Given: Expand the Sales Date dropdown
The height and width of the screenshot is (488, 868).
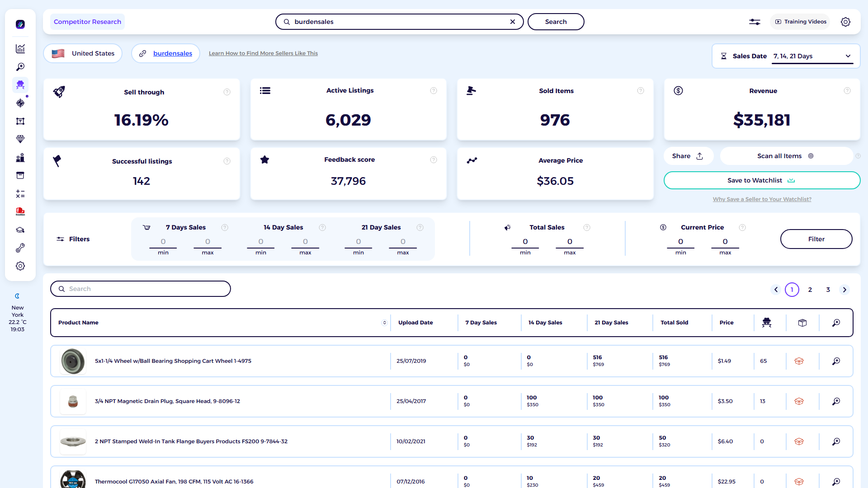Looking at the screenshot, I should click(x=812, y=56).
